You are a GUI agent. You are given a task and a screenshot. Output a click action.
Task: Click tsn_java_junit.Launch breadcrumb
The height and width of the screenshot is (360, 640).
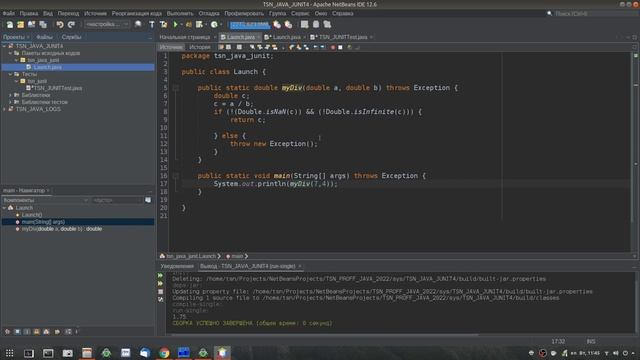pyautogui.click(x=190, y=256)
